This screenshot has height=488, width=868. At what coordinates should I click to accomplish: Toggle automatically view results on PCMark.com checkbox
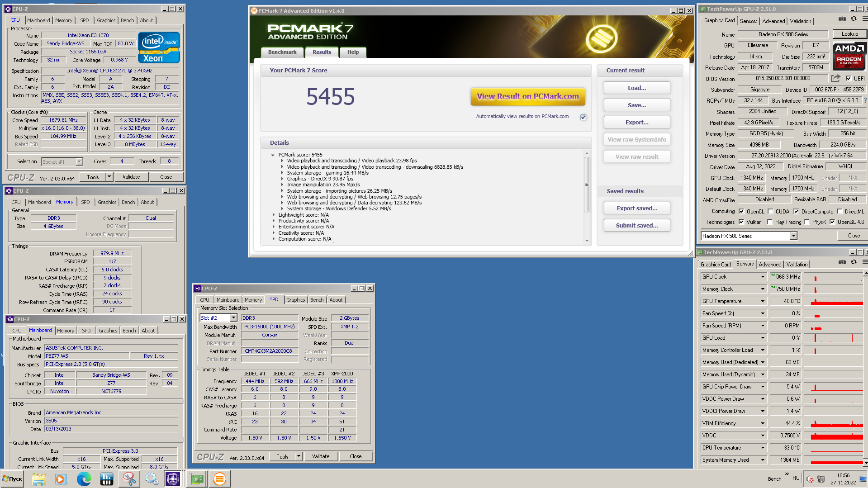(583, 117)
